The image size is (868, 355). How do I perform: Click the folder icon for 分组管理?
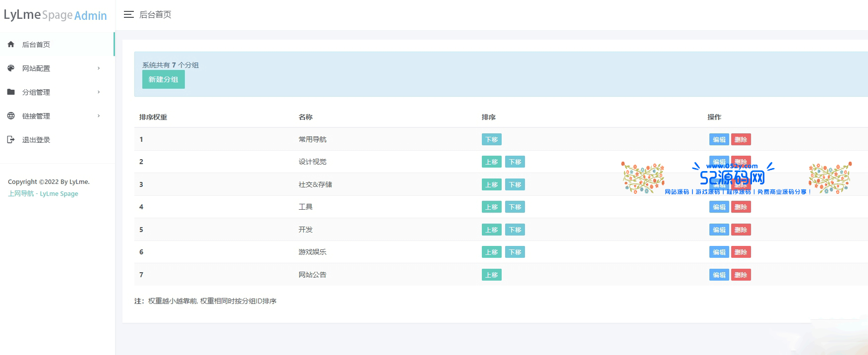pos(11,92)
